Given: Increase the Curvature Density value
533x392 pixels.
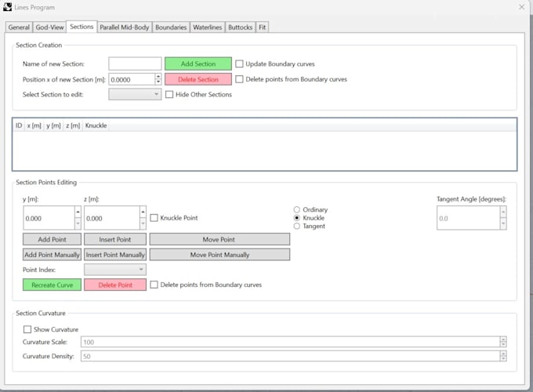Looking at the screenshot, I should click(x=503, y=354).
